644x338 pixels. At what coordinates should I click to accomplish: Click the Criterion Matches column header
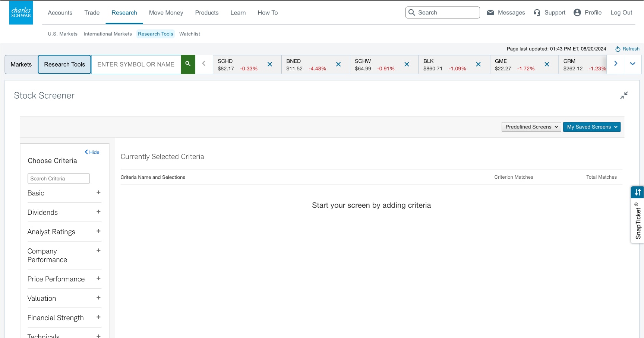pyautogui.click(x=514, y=177)
